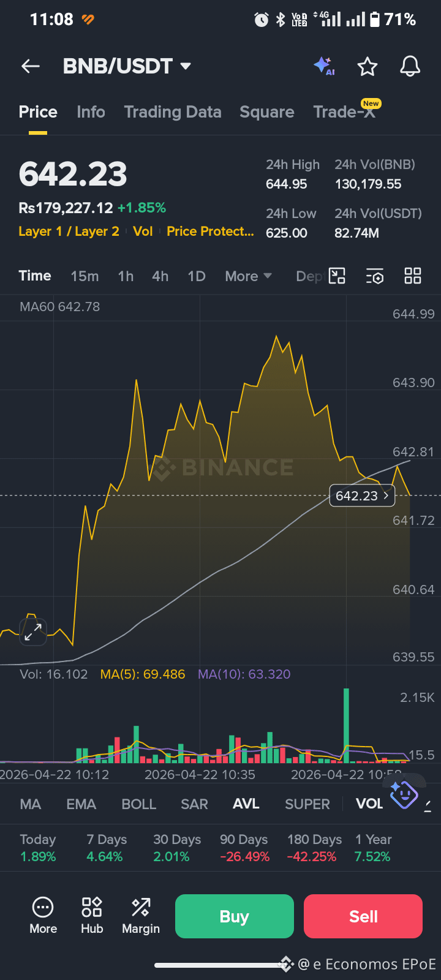
Task: Open price alerts bell icon
Action: pyautogui.click(x=410, y=66)
